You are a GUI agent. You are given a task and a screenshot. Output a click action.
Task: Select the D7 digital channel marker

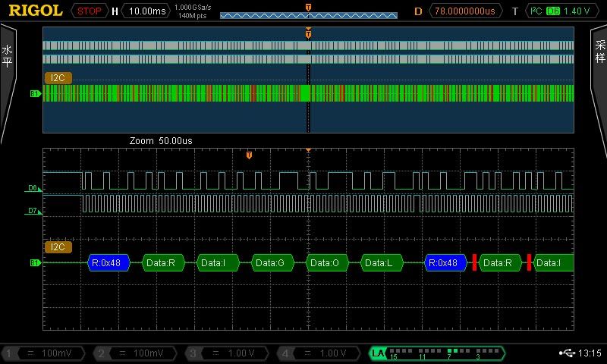[x=33, y=211]
